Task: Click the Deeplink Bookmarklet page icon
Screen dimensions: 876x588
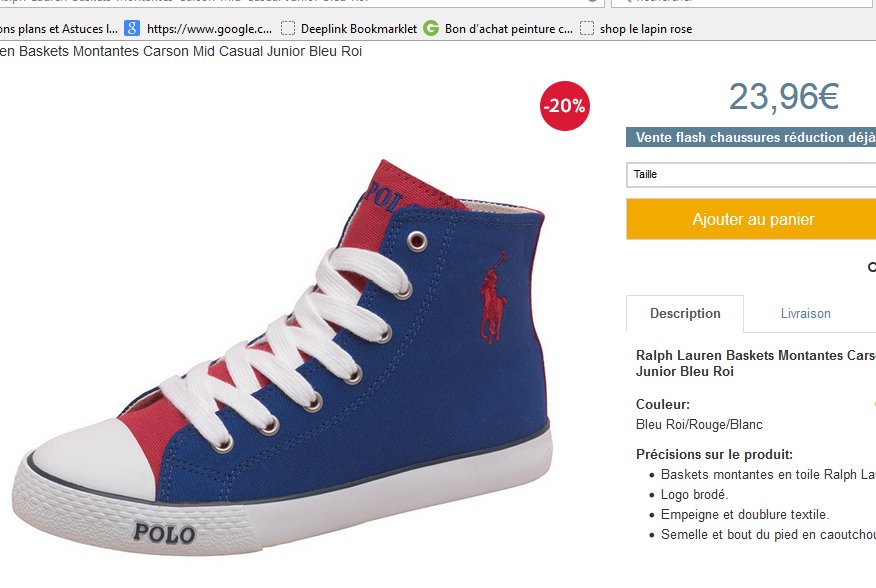Action: click(288, 29)
